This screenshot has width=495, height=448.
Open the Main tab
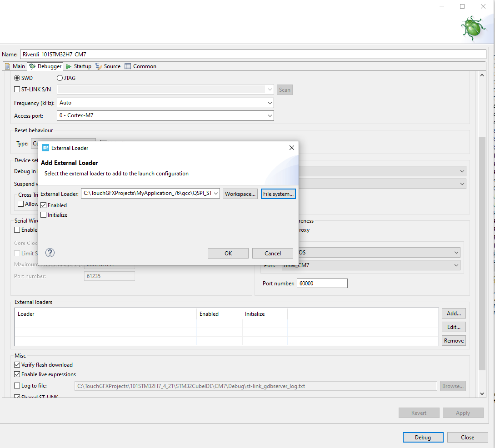tap(15, 66)
